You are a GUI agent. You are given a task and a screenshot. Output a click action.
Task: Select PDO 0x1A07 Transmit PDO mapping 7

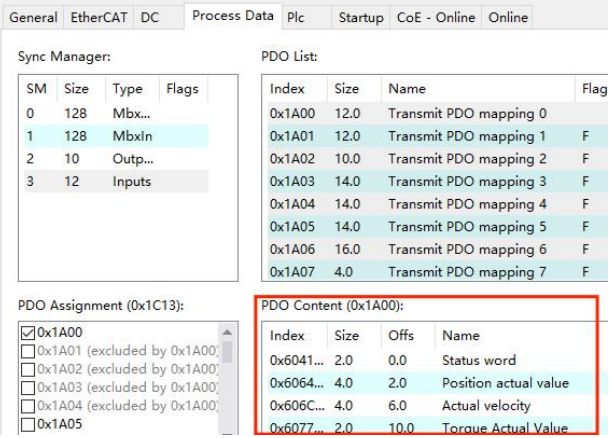(x=437, y=271)
